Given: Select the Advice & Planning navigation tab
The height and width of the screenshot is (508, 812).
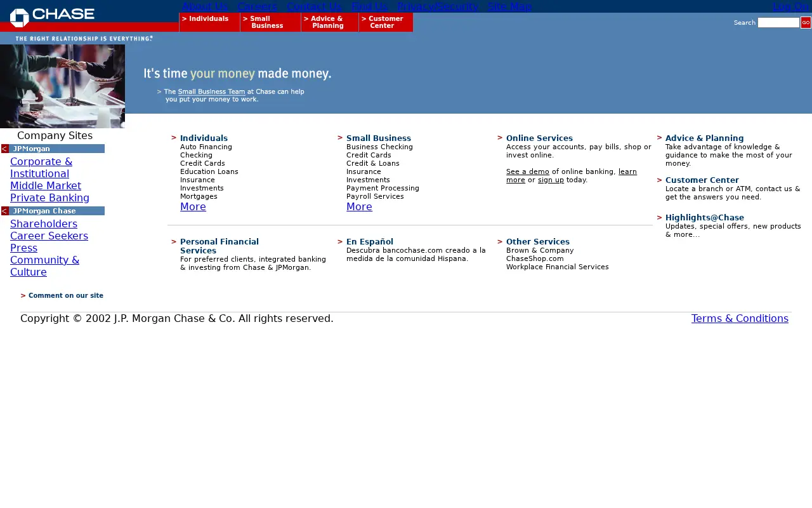Looking at the screenshot, I should (330, 22).
